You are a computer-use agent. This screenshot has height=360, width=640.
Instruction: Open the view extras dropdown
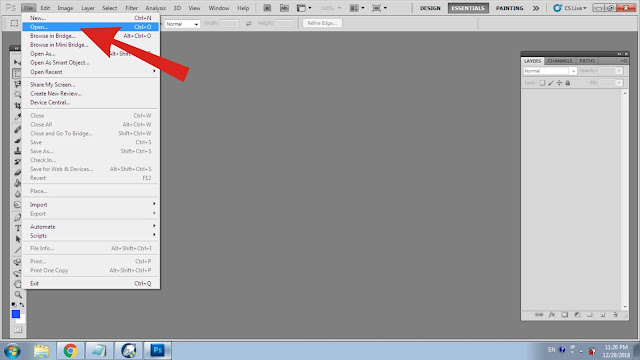(x=304, y=8)
